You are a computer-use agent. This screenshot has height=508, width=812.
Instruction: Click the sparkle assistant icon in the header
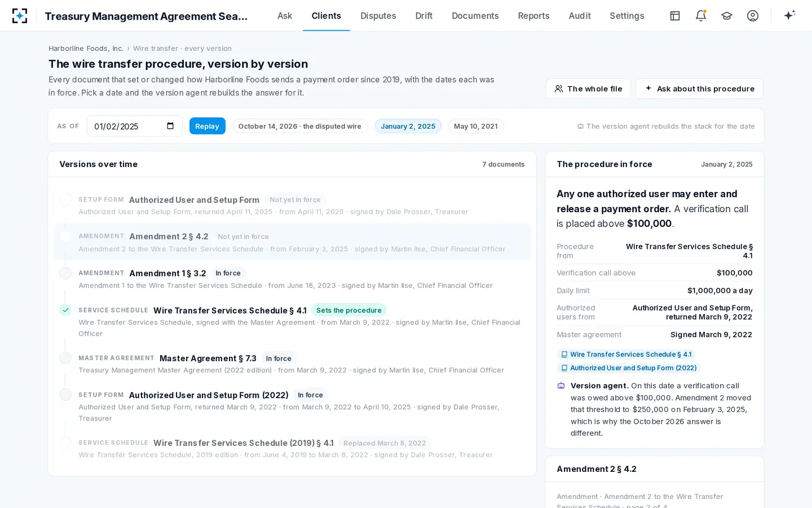[x=789, y=15]
